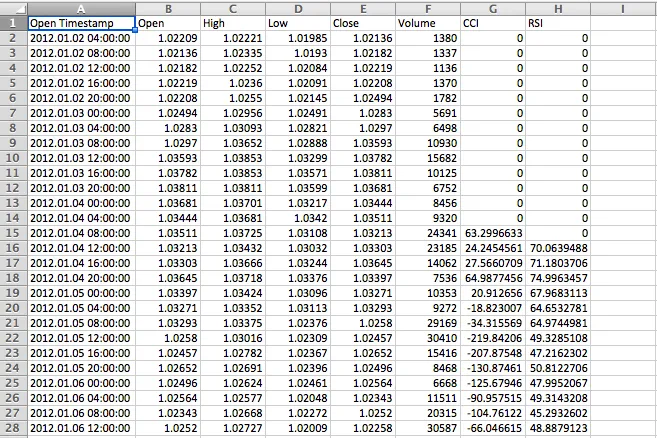Click the RSI header cell
Viewport: 657px width, 438px height.
[x=558, y=23]
